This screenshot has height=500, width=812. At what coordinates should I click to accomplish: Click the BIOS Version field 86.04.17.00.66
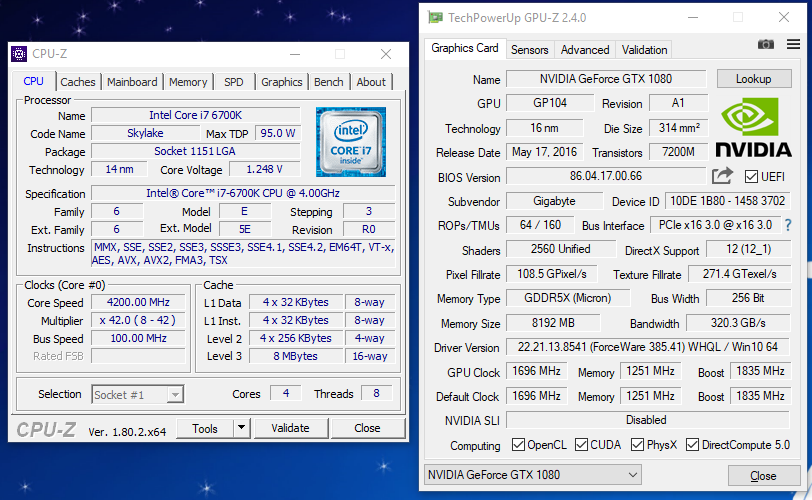point(606,176)
